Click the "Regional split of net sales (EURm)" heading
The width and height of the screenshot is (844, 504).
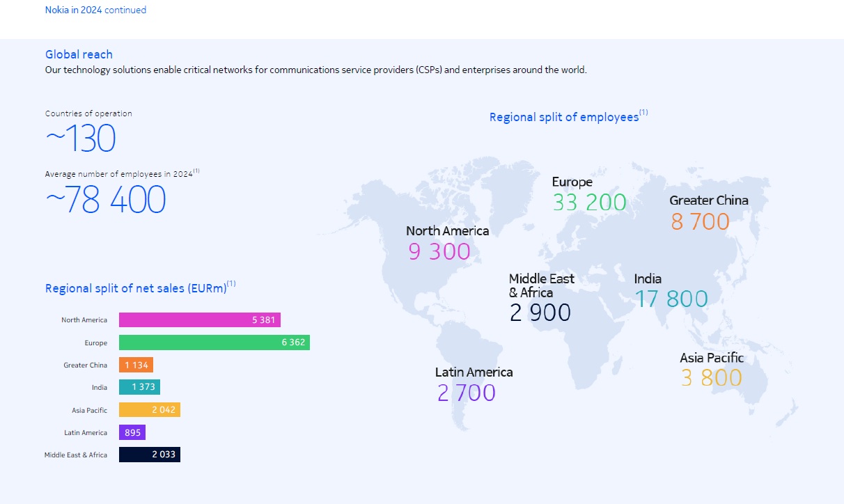[x=136, y=288]
